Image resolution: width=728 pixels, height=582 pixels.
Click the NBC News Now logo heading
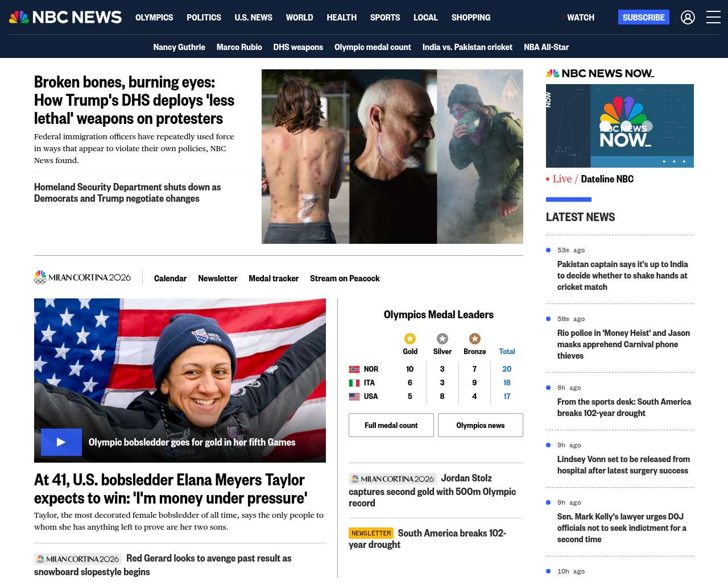point(600,73)
